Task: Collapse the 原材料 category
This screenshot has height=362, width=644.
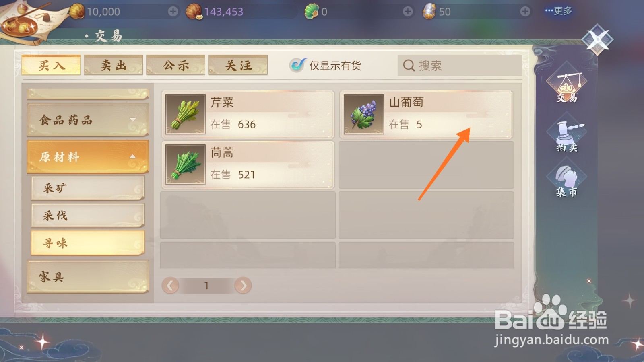Action: (88, 157)
